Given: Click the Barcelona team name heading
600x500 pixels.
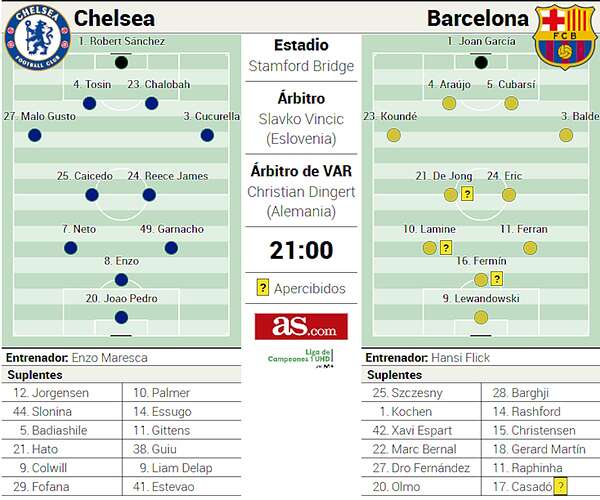Looking at the screenshot, I should pos(477,19).
